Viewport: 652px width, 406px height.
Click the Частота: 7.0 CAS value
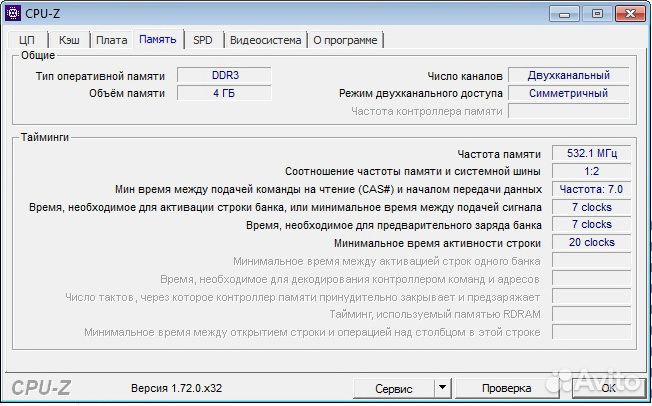click(x=592, y=189)
